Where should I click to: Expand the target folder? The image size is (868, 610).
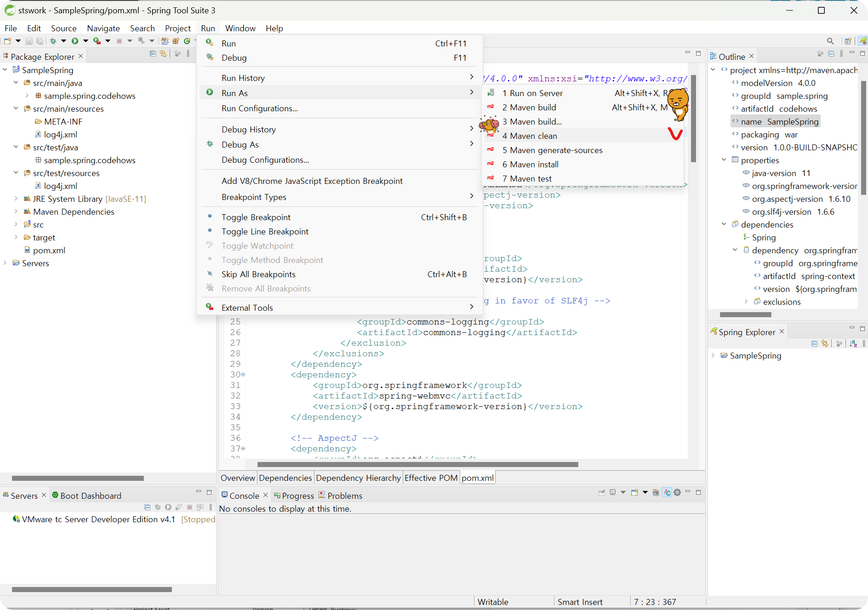coord(16,237)
